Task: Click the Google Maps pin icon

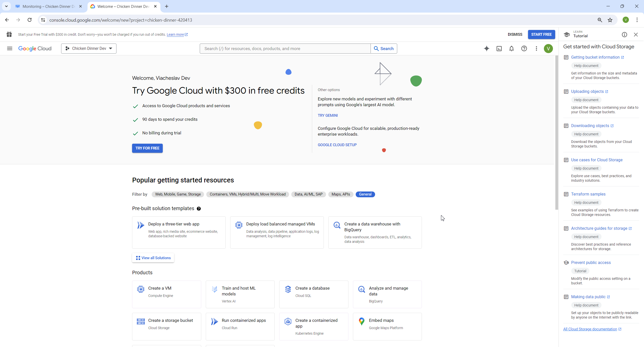Action: (x=361, y=321)
